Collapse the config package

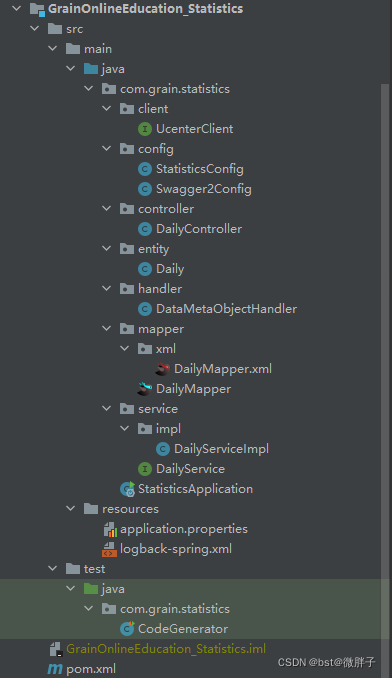coord(106,148)
